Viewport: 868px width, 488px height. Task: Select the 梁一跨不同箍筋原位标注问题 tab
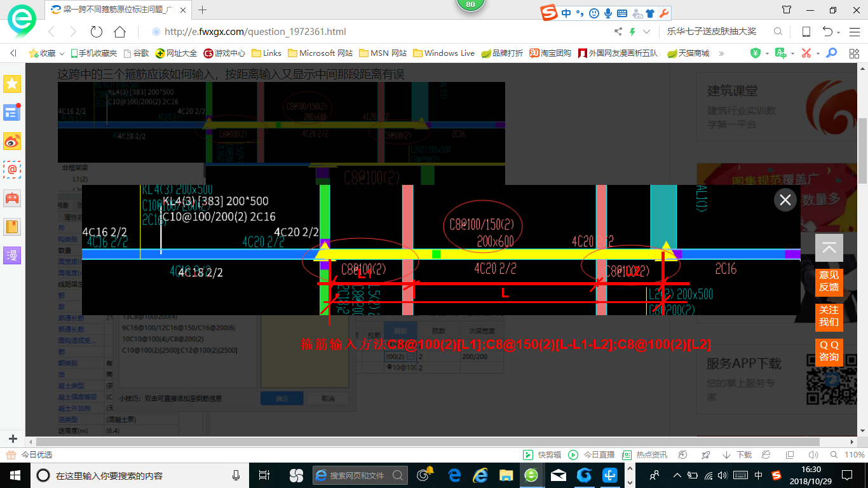click(x=119, y=10)
